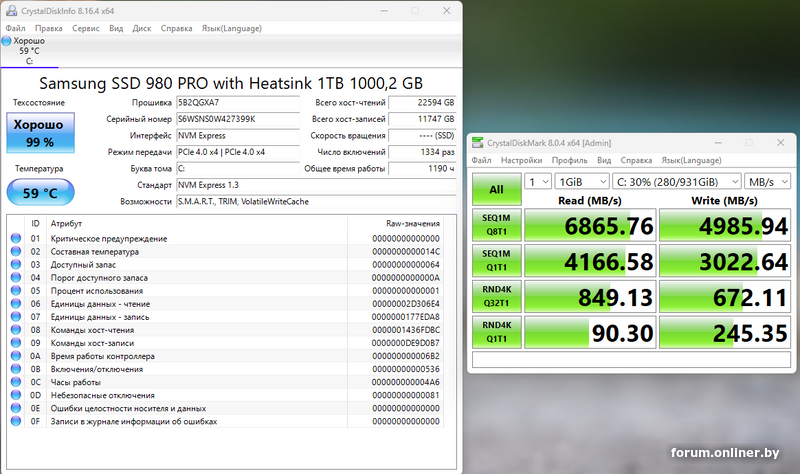The height and width of the screenshot is (474, 800).
Task: Expand the 1GiB test size dropdown
Action: 583,182
